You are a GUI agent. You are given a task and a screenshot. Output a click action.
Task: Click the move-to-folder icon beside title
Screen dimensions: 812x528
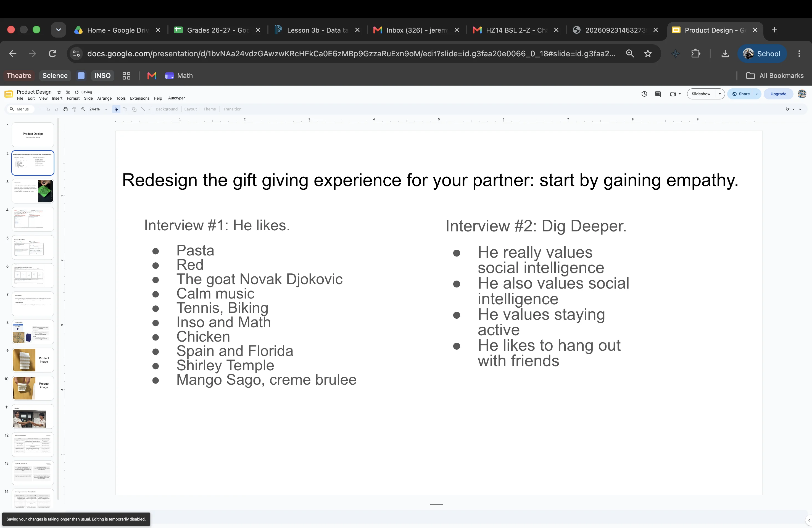point(68,92)
